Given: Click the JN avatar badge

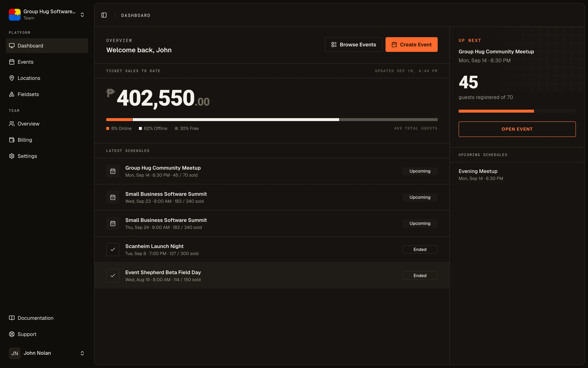Looking at the screenshot, I should (x=15, y=353).
